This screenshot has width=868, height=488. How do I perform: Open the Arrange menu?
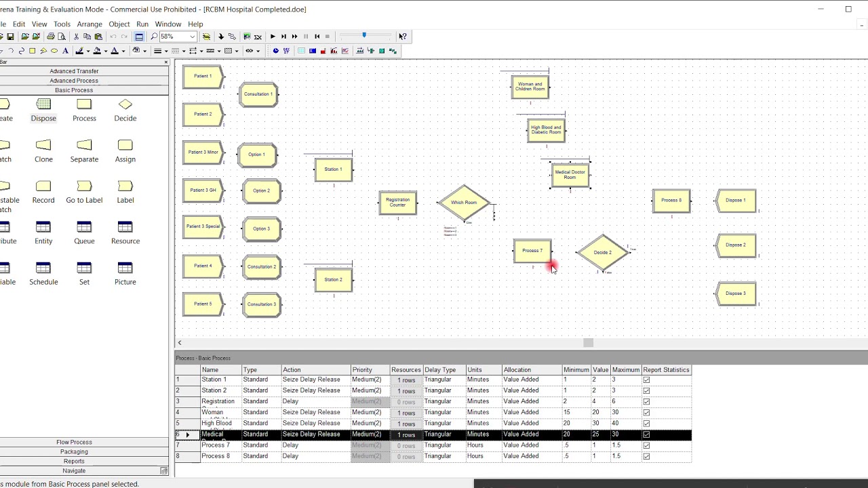[x=90, y=24]
